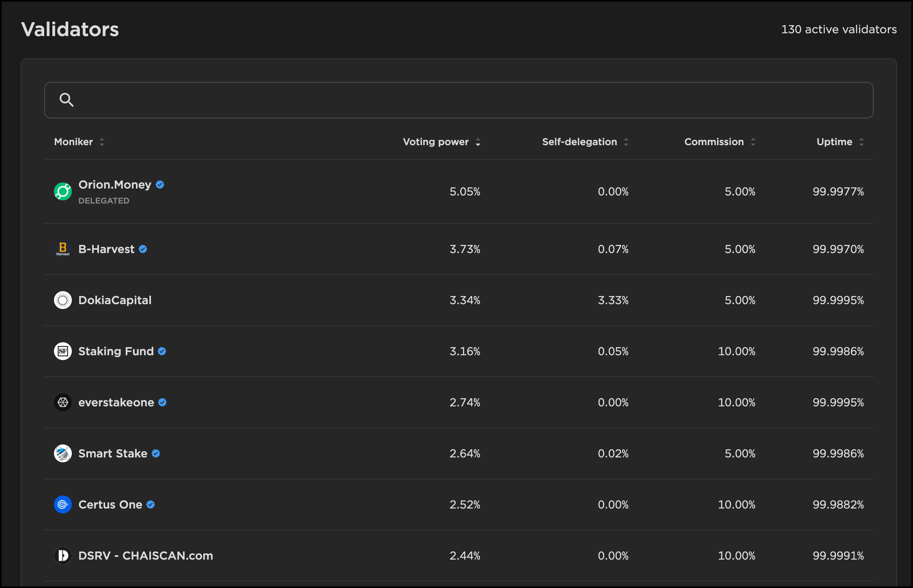The image size is (913, 588).
Task: Click everstakeone verified badge
Action: click(162, 402)
